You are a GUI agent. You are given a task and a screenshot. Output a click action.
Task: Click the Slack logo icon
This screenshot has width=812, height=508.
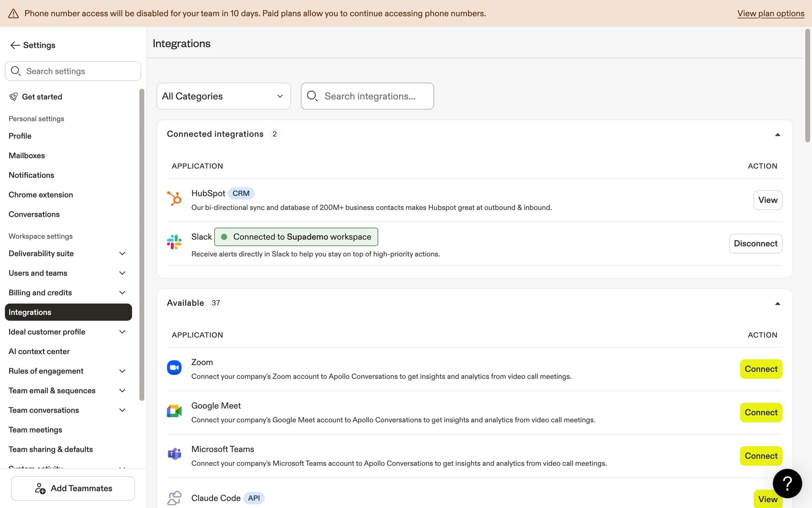(x=174, y=242)
